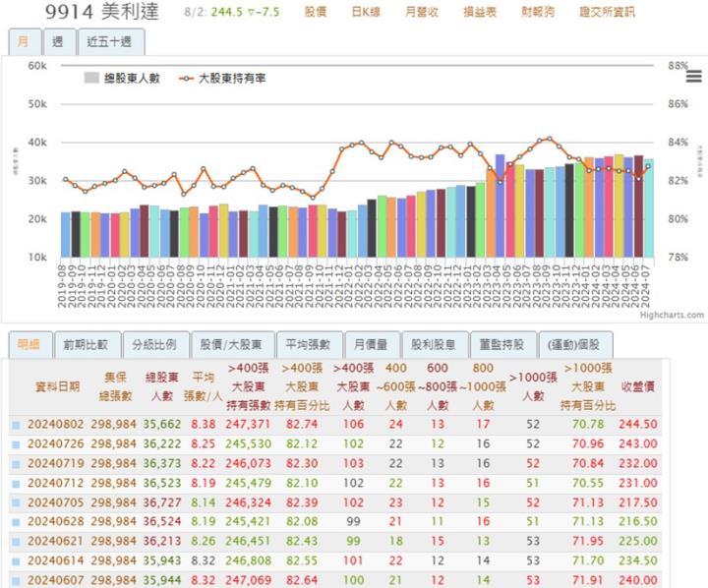Open the 財報狗 link
Screen dimensions: 708x588
click(x=538, y=12)
